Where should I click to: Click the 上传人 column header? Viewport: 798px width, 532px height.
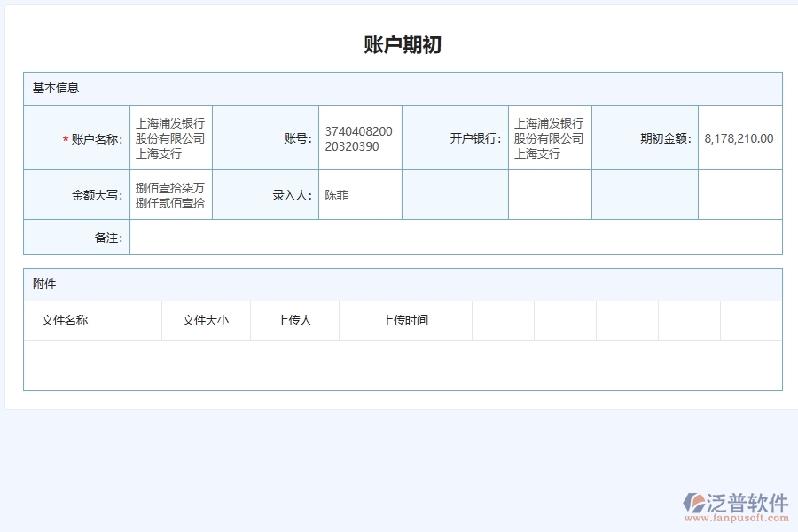click(x=293, y=321)
